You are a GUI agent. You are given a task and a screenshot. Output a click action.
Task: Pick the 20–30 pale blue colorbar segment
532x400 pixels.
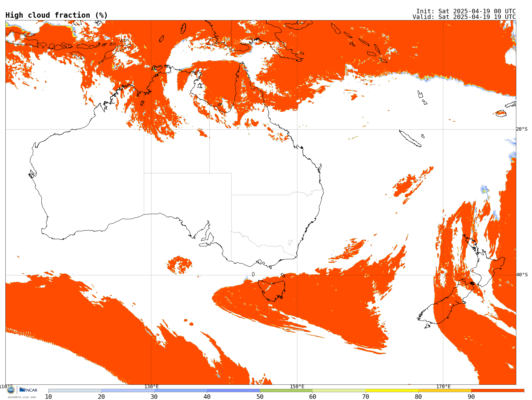tap(128, 391)
